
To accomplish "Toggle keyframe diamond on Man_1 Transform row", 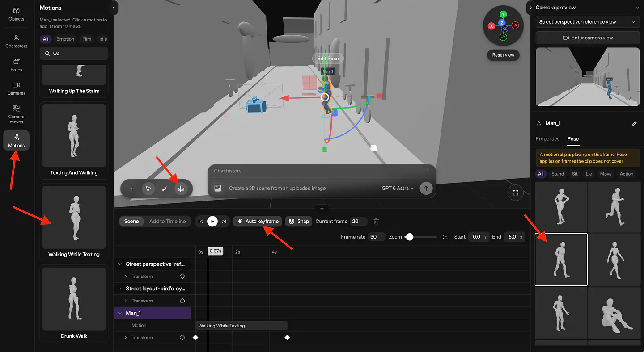I will [x=182, y=338].
